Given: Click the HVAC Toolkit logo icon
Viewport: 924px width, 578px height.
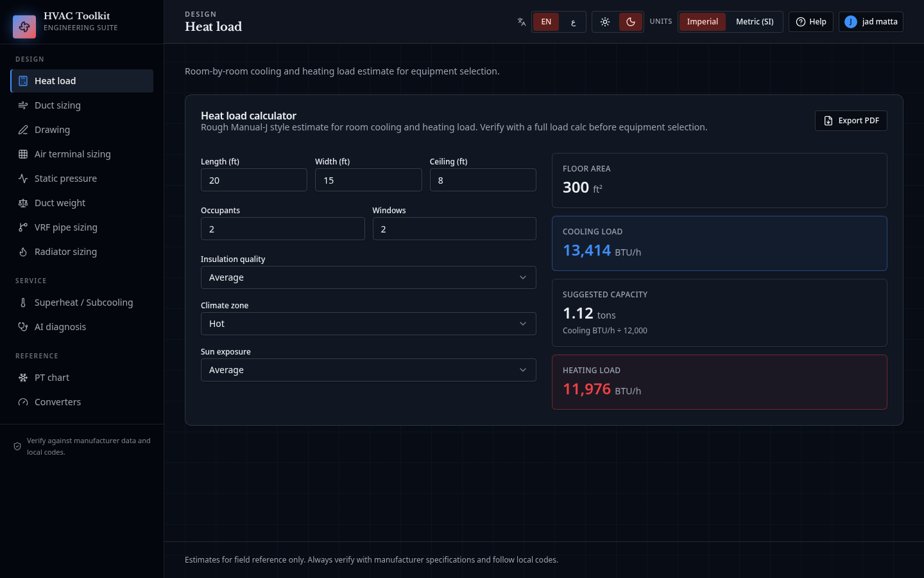Looking at the screenshot, I should coord(24,27).
